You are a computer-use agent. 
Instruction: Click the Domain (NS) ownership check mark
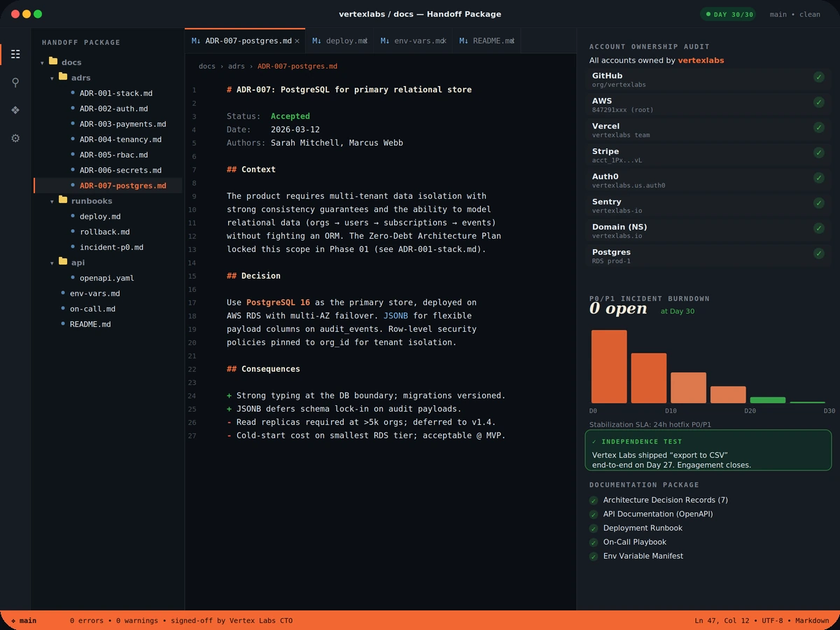tap(819, 228)
